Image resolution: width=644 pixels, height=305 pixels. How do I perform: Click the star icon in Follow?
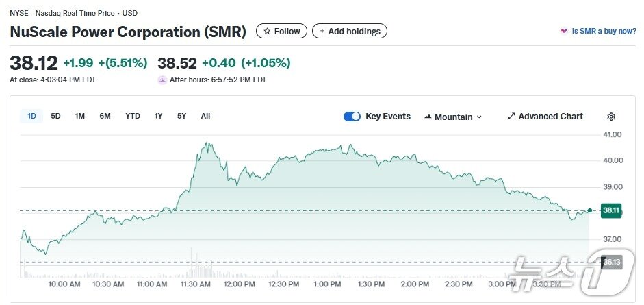click(x=267, y=32)
